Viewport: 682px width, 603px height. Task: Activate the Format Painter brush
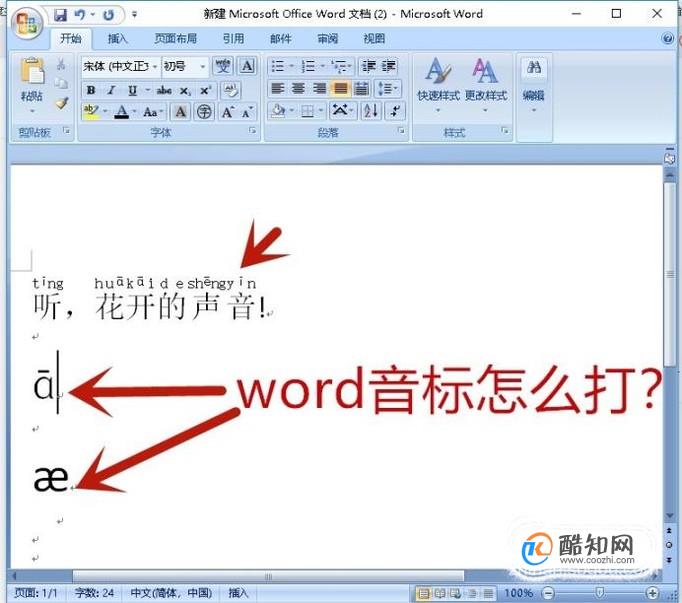coord(61,103)
